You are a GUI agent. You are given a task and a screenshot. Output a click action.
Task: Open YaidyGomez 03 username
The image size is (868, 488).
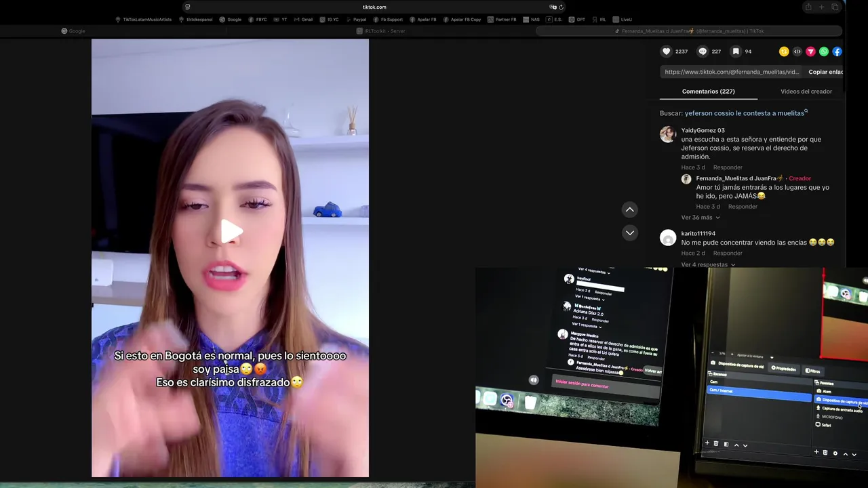pyautogui.click(x=703, y=130)
